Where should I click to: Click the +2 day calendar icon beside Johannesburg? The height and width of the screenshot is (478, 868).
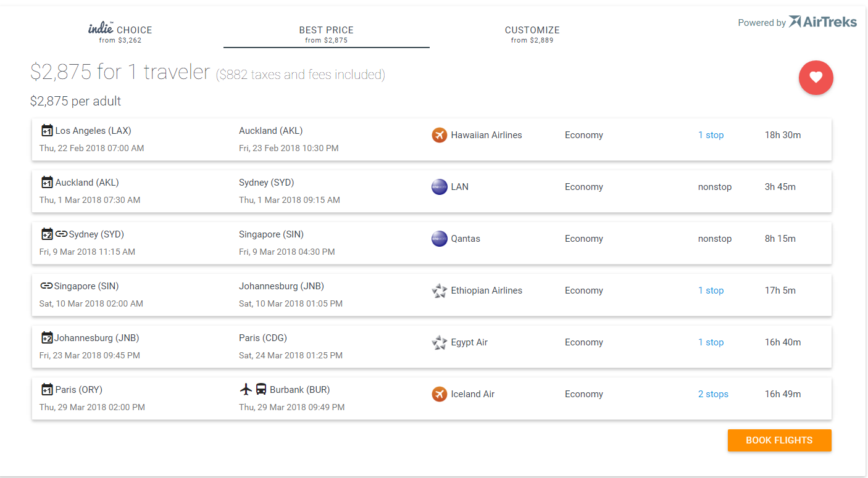pos(47,338)
